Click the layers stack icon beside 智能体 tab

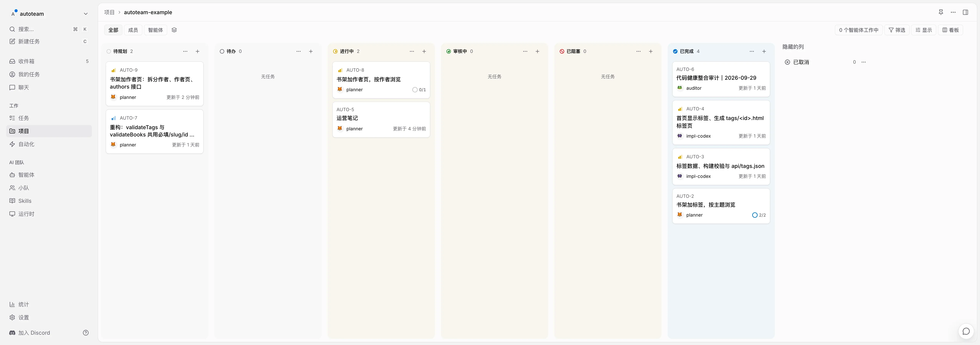(174, 30)
